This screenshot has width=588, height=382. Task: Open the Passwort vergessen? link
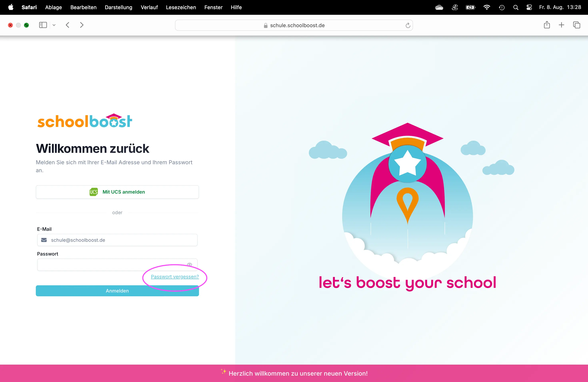[175, 277]
